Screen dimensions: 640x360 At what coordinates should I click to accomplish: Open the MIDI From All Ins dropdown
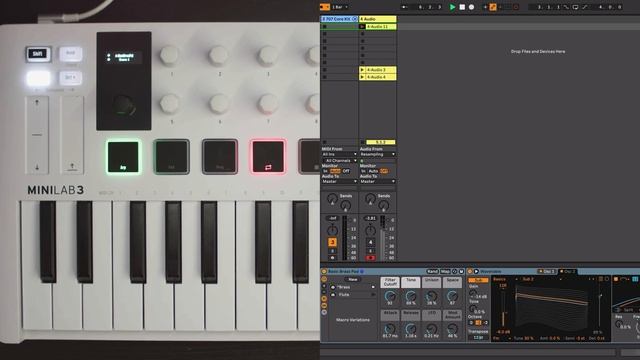[339, 154]
